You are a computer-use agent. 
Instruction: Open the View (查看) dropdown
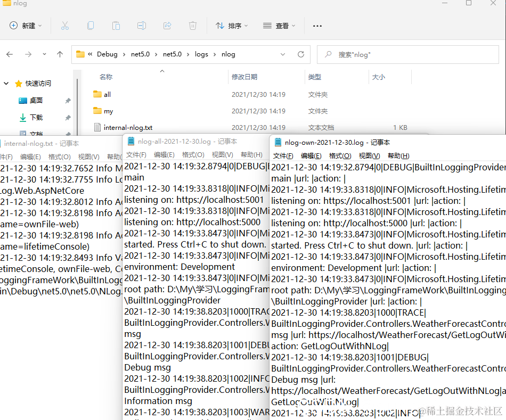(x=279, y=26)
